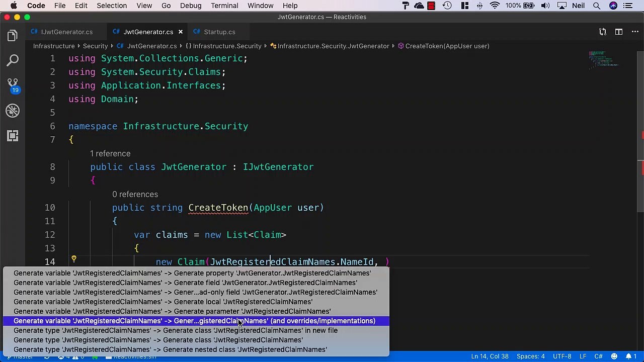Split the editor to the right
644x362 pixels.
point(619,32)
